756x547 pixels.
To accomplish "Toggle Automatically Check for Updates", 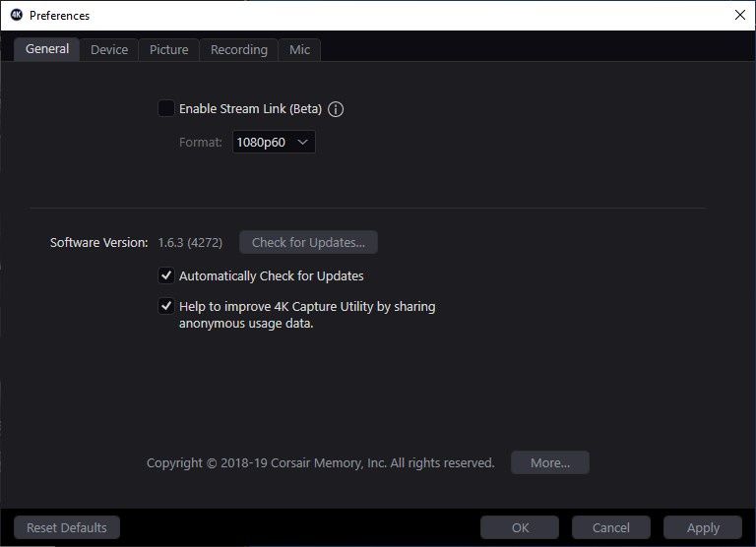I will pos(166,275).
